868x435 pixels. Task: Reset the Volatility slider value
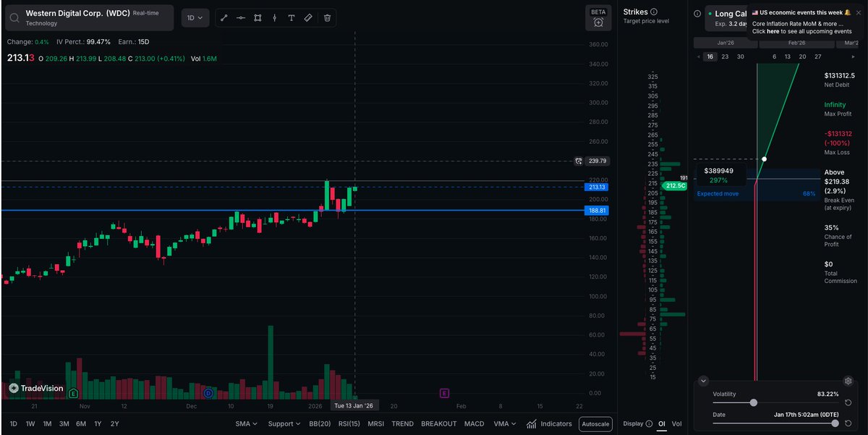pyautogui.click(x=848, y=402)
